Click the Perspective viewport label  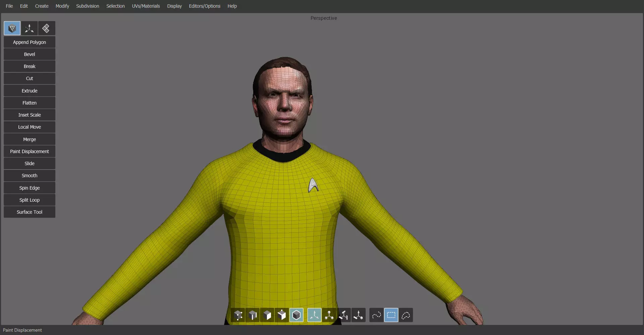324,18
